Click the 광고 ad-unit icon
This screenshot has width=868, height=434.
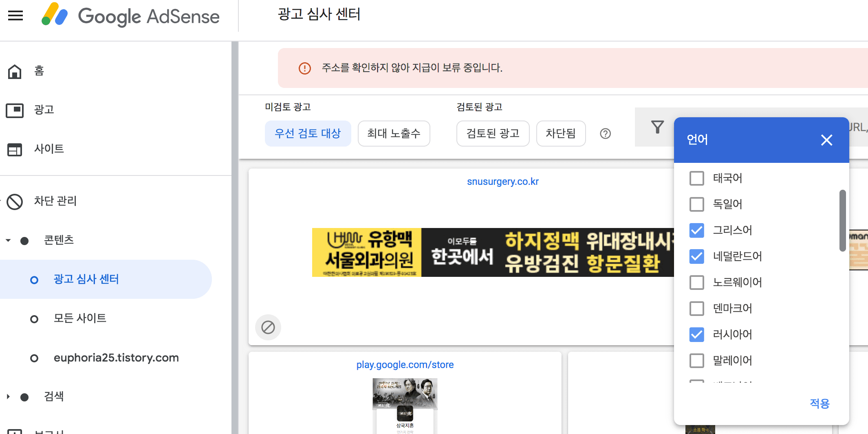pyautogui.click(x=15, y=110)
